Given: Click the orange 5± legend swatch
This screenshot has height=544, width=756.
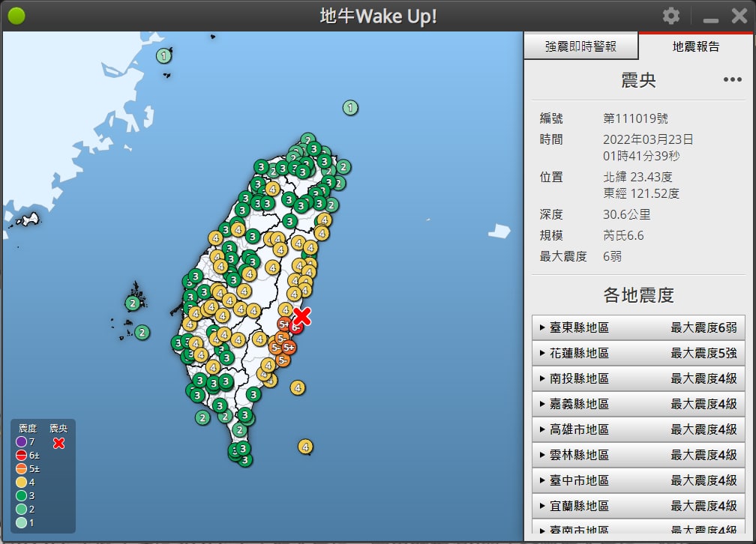Looking at the screenshot, I should [x=21, y=469].
